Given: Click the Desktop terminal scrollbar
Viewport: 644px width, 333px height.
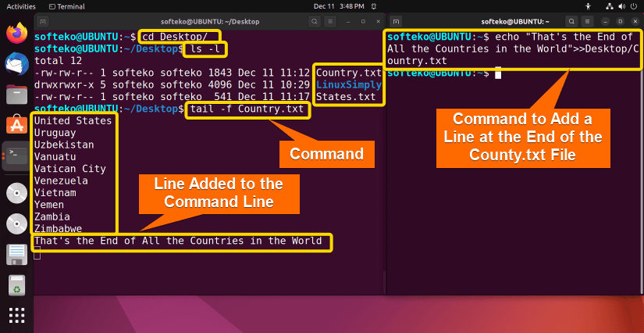Looking at the screenshot, I should (x=384, y=281).
